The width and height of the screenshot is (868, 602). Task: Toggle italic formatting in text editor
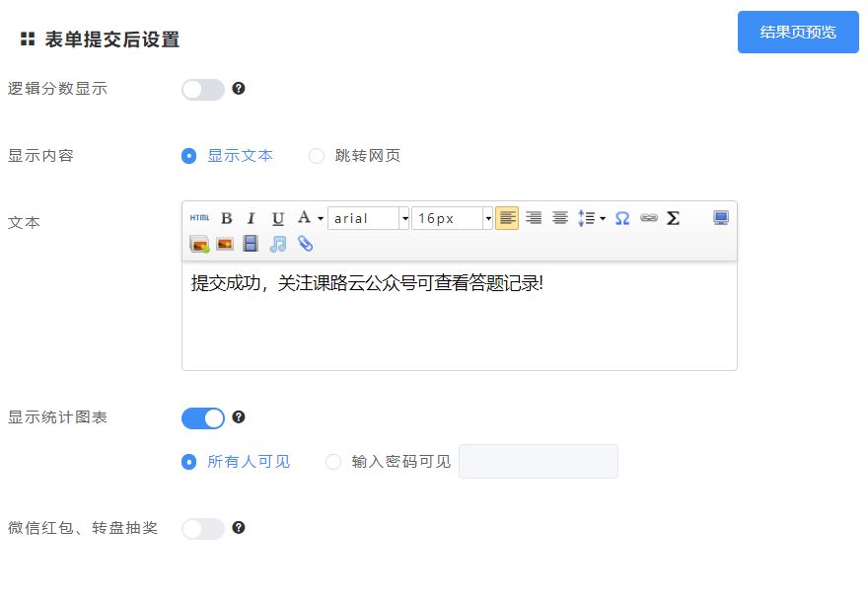pyautogui.click(x=252, y=218)
